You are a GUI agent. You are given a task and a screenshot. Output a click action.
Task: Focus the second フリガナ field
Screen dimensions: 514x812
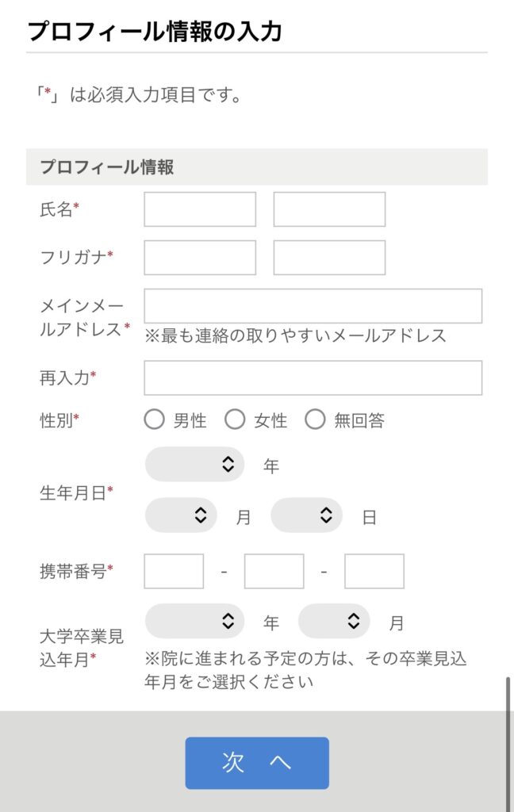click(329, 258)
